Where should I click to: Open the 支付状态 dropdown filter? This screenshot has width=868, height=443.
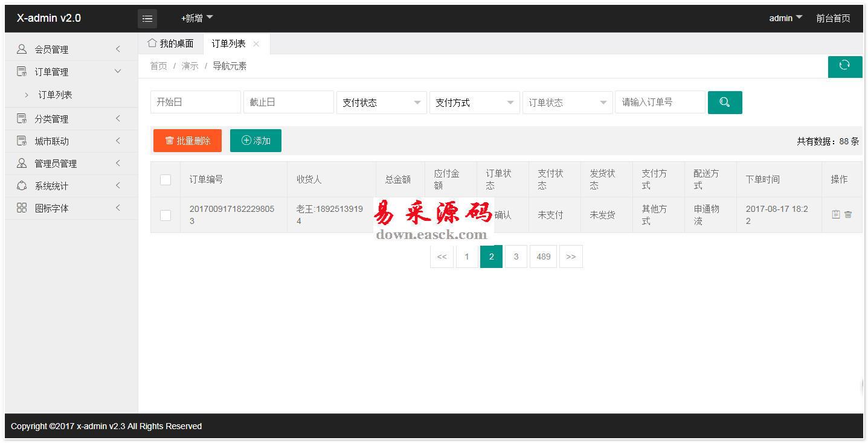381,103
